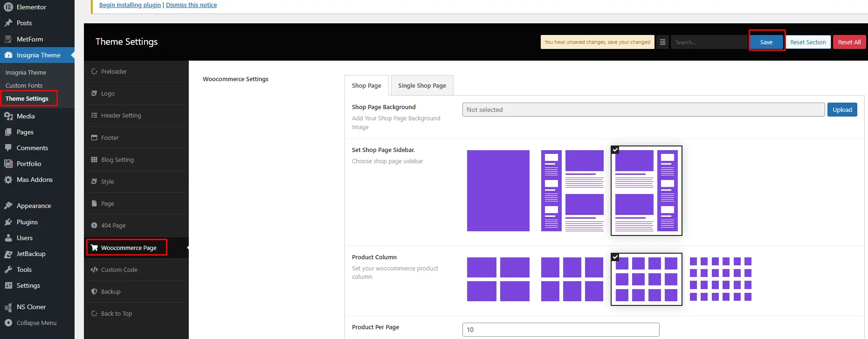868x339 pixels.
Task: Click the Mas Addons gear icon
Action: click(8, 180)
